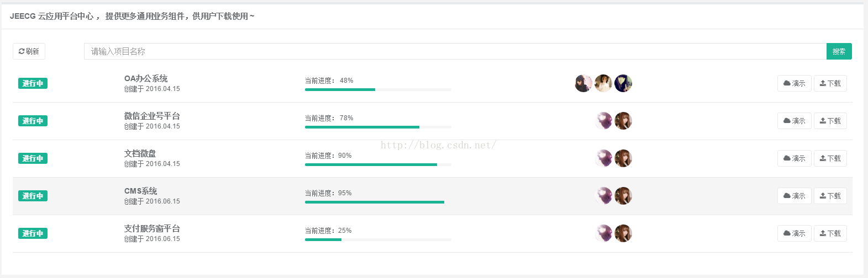The height and width of the screenshot is (278, 868).
Task: Click the 48% progress bar for OA办公系统
Action: (378, 89)
